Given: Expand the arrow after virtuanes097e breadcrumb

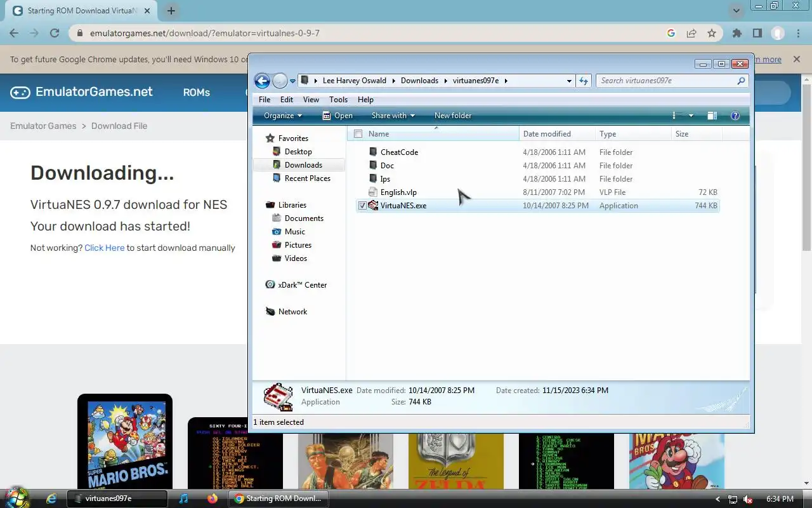Looking at the screenshot, I should (x=506, y=81).
